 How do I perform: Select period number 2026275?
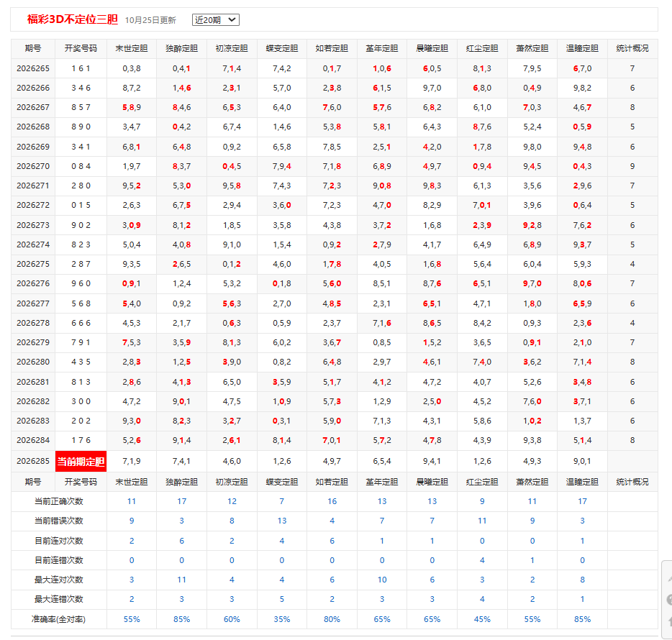33,264
